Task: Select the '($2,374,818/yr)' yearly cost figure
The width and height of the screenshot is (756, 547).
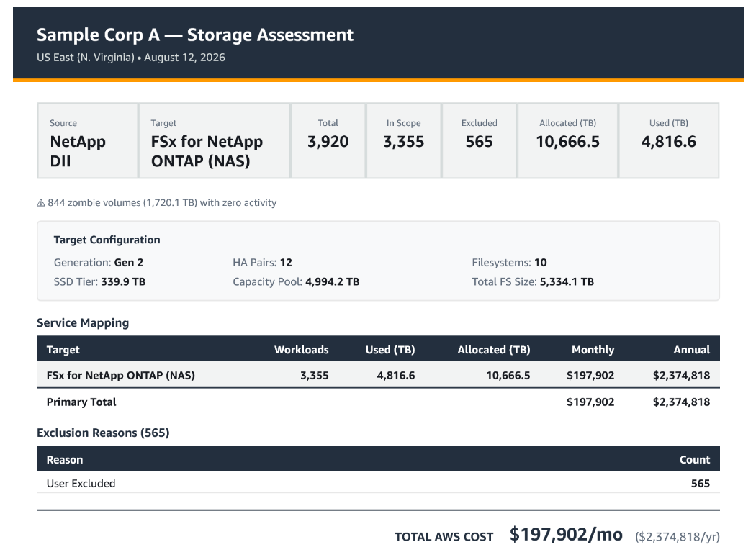Action: (x=678, y=536)
